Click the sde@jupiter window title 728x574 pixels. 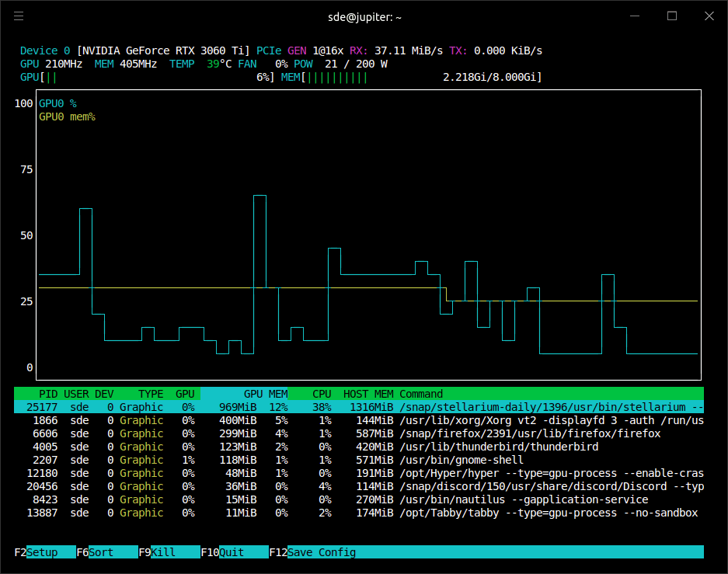tap(364, 16)
